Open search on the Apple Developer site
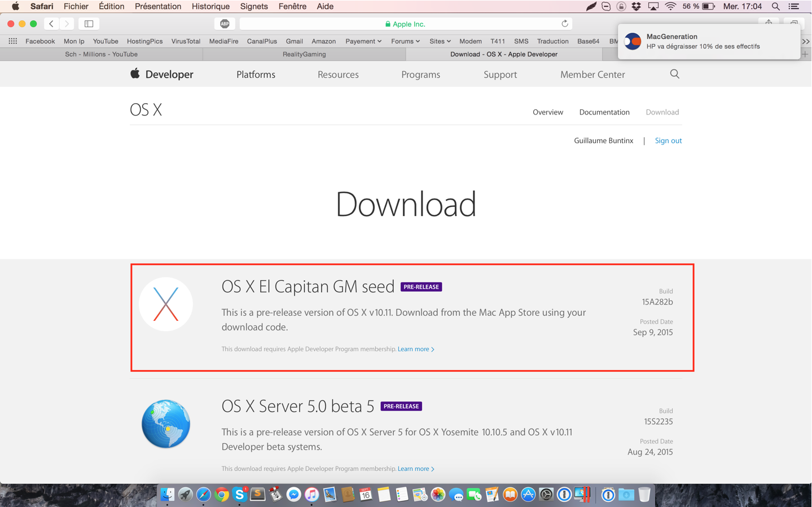Image resolution: width=812 pixels, height=507 pixels. coord(674,74)
